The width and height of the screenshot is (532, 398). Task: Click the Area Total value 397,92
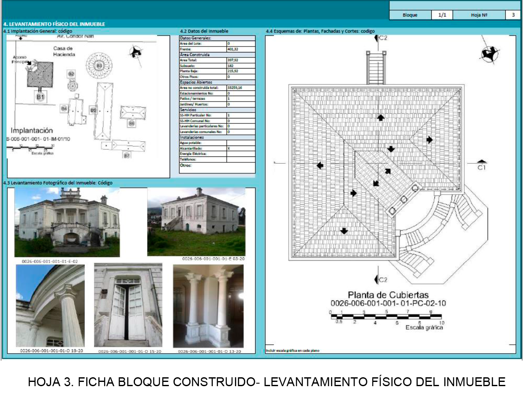coord(241,60)
